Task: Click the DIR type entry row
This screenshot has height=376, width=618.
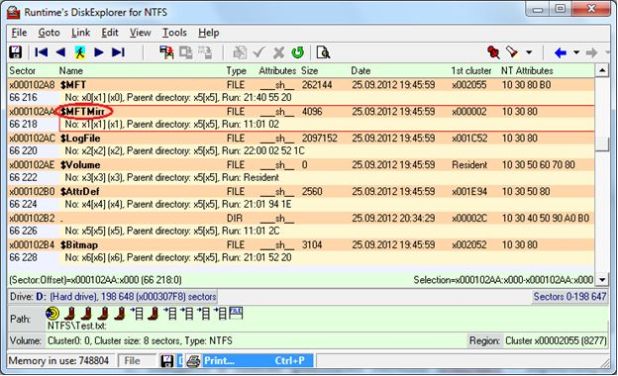Action: tap(300, 218)
